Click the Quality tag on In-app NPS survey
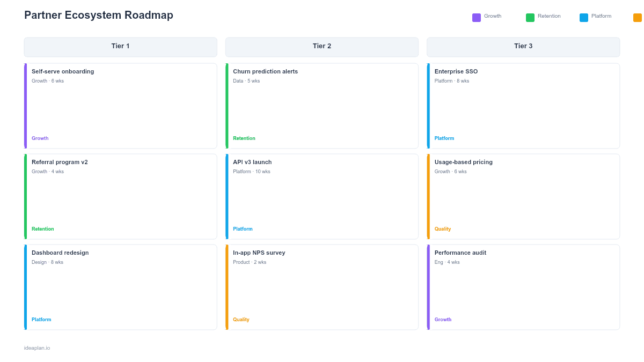Viewport: 644px width, 362px height. click(x=241, y=319)
